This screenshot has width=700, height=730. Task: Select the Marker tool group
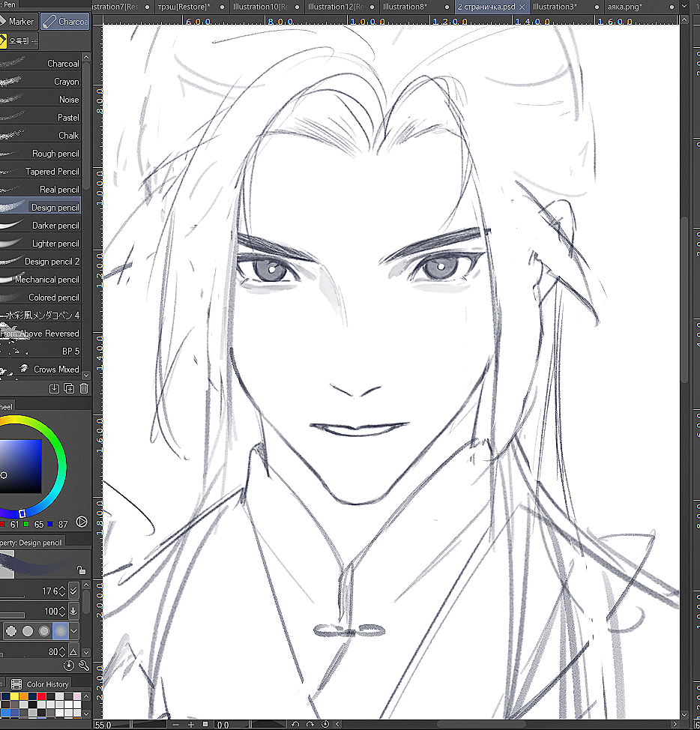click(18, 22)
